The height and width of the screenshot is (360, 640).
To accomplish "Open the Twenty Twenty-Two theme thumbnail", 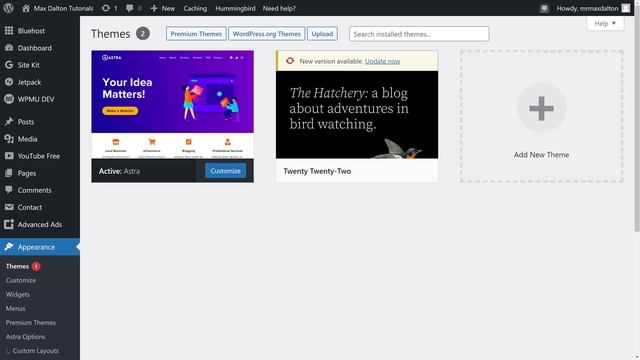I will coord(357,115).
